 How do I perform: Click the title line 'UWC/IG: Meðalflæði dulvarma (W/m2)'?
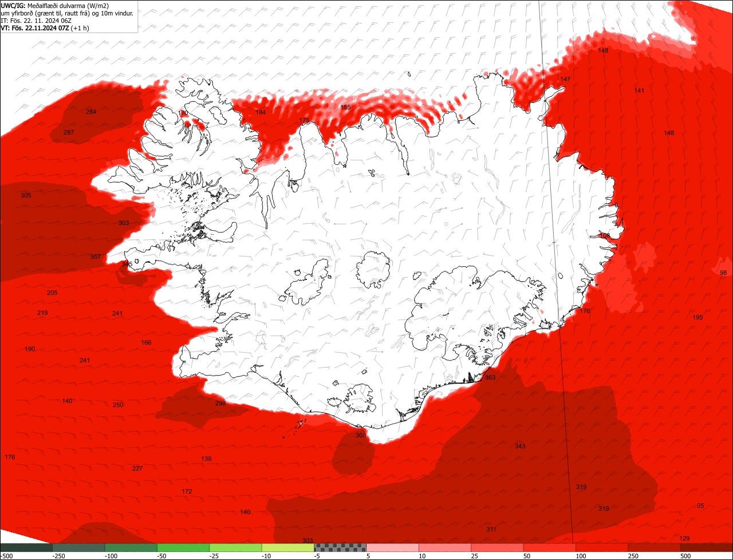55,5
